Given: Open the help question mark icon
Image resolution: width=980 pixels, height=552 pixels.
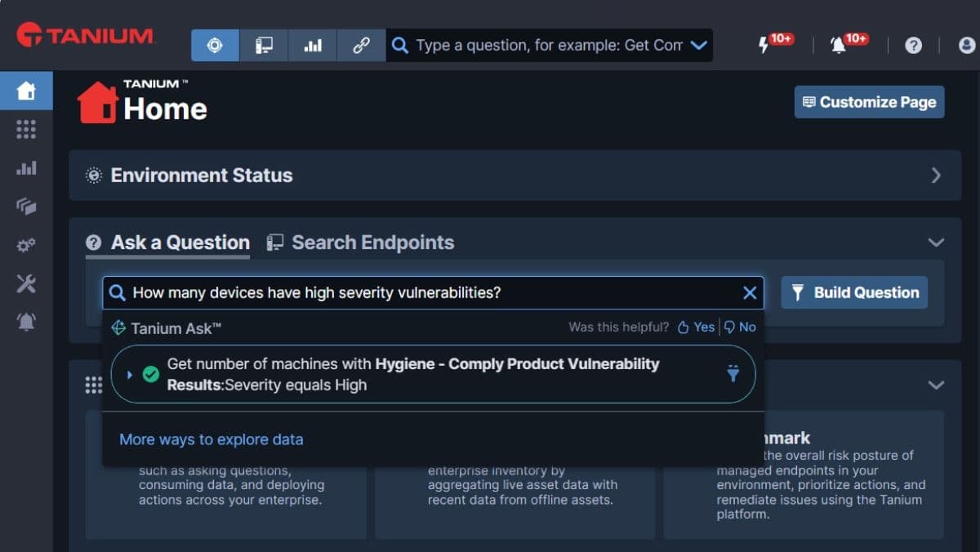Looking at the screenshot, I should coord(913,46).
